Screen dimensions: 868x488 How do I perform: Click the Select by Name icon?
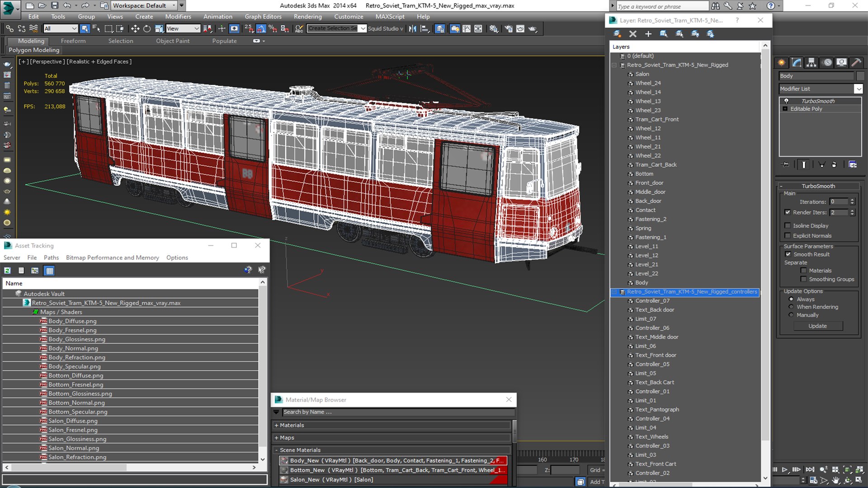pyautogui.click(x=96, y=28)
